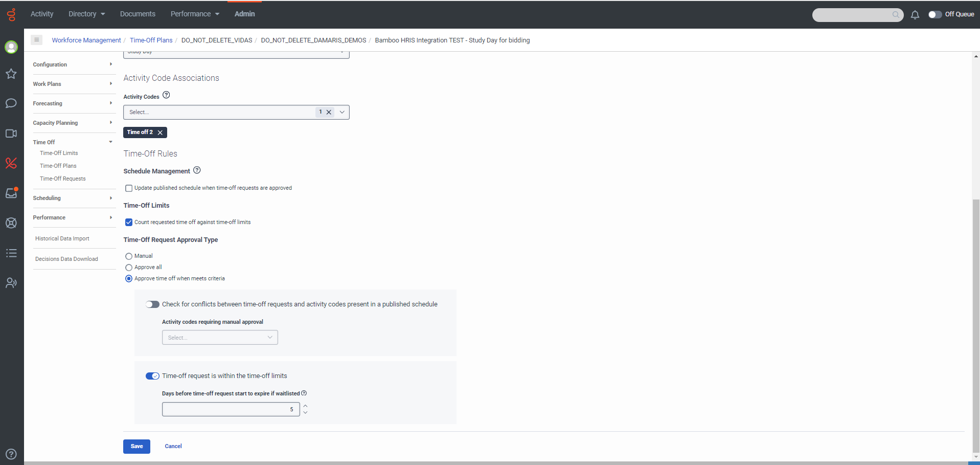The width and height of the screenshot is (980, 465).
Task: Open the video camera icon in sidebar
Action: pyautogui.click(x=11, y=134)
